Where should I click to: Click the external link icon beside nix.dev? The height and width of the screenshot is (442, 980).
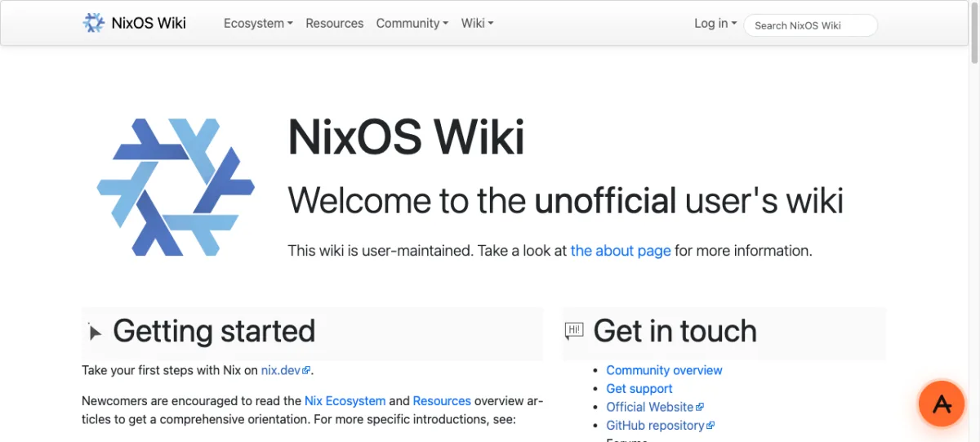pos(306,371)
